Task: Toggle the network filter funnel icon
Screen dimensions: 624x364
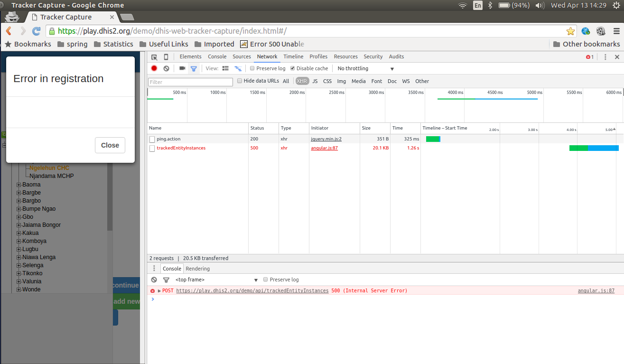Action: click(194, 68)
